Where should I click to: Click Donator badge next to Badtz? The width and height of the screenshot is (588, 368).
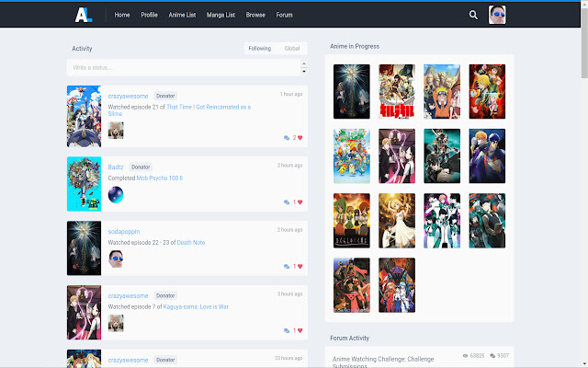(141, 167)
